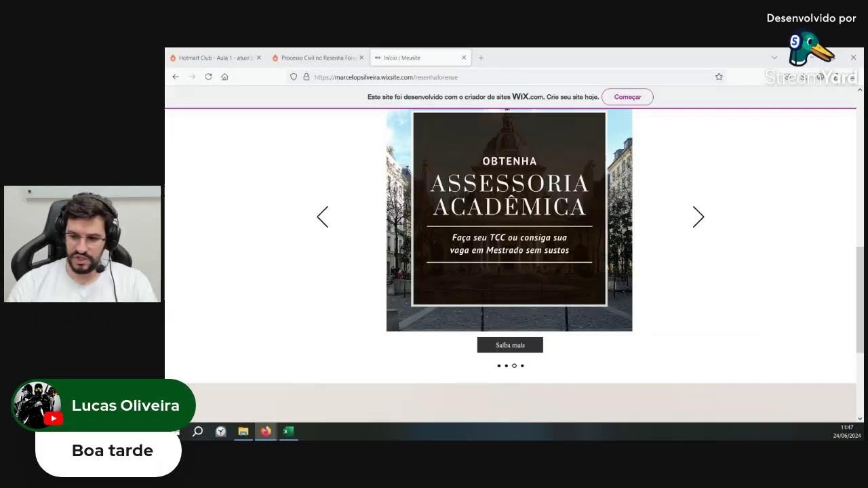This screenshot has height=488, width=868.
Task: Click the shield tracking protection icon
Action: tap(294, 77)
